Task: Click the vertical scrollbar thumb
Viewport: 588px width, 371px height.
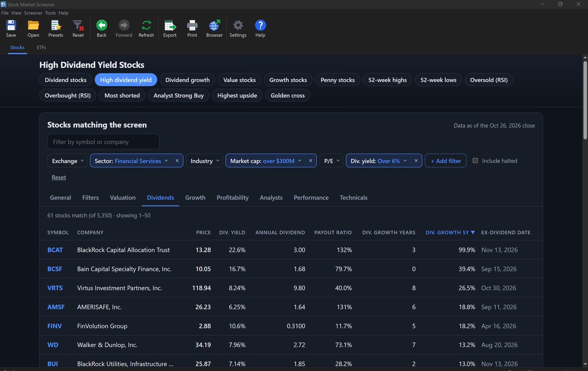Action: pos(585,100)
